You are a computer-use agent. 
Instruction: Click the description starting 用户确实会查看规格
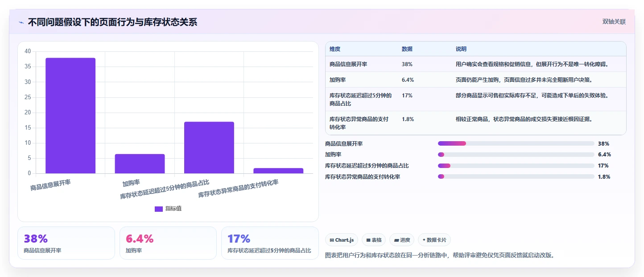click(x=532, y=64)
